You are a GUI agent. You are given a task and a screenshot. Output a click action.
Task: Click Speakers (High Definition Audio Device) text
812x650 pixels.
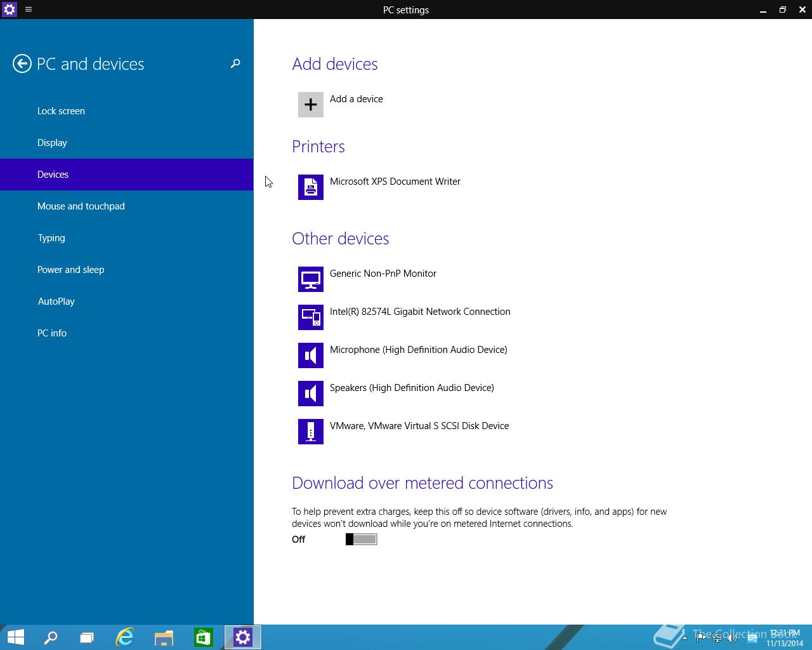[412, 388]
